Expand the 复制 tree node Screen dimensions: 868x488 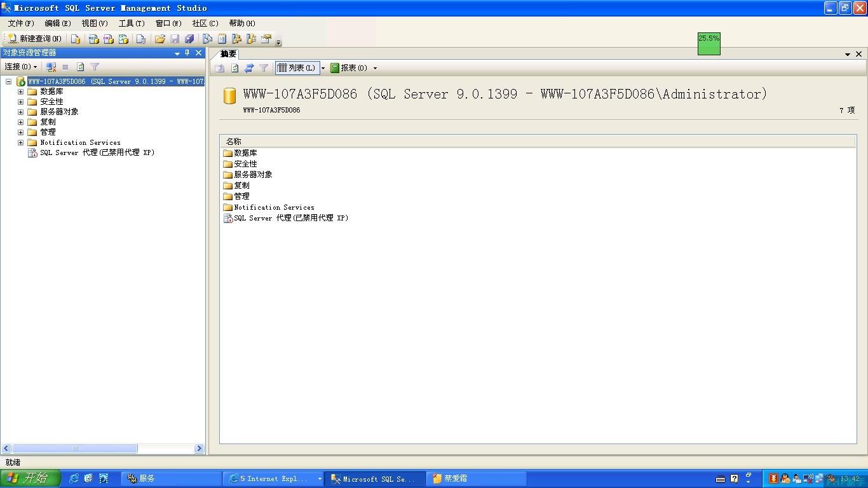pyautogui.click(x=20, y=122)
